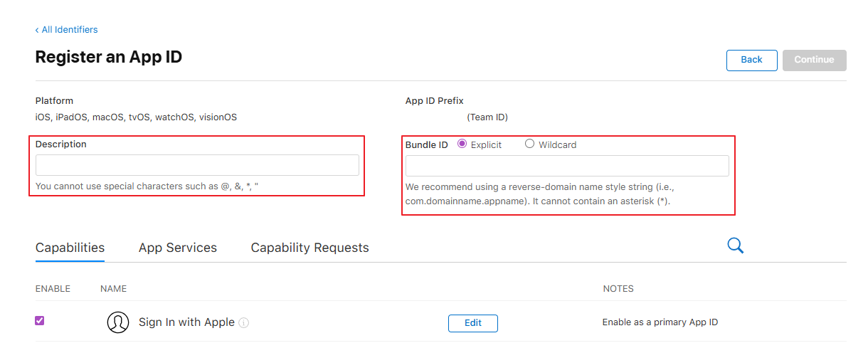Click the Sign In with Apple capability name

[186, 322]
